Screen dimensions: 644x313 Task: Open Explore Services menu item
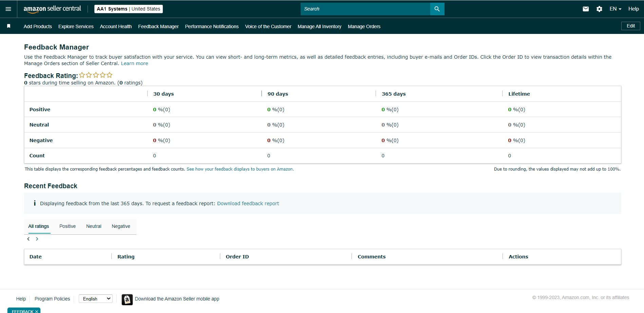coord(76,26)
